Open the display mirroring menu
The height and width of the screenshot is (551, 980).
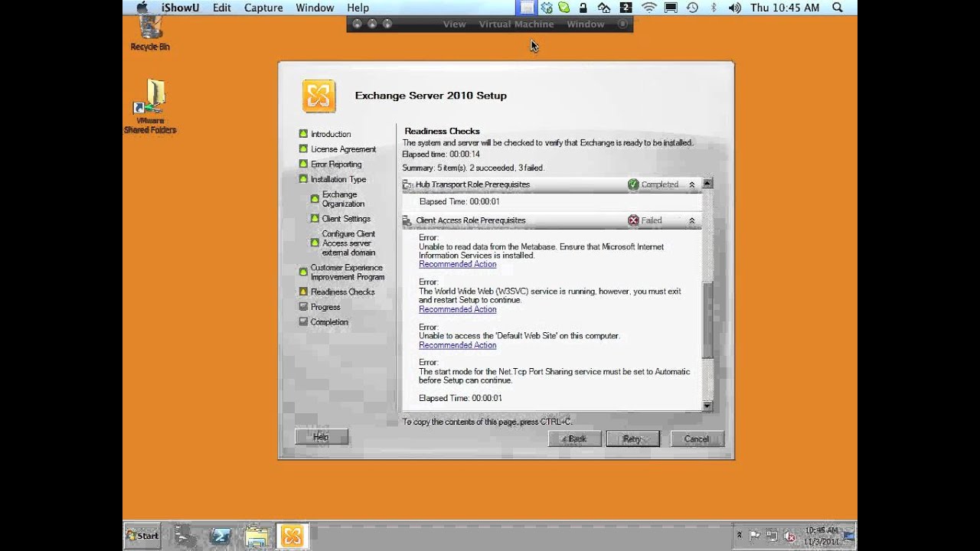[671, 8]
